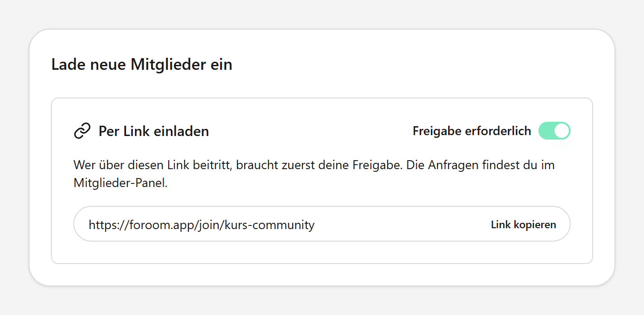Click the 'Freigabe erforderlich' label text
The height and width of the screenshot is (315, 644).
pos(472,131)
